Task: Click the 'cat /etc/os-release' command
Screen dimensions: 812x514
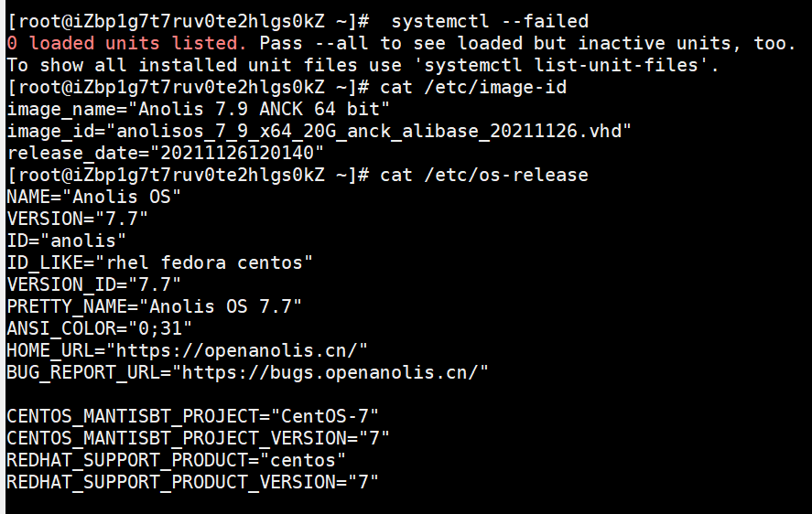Action: [484, 175]
